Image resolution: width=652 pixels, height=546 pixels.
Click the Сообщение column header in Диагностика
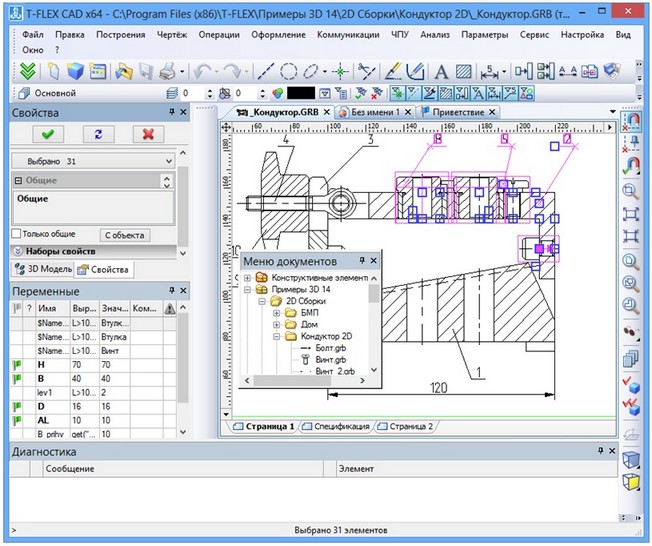(x=183, y=469)
